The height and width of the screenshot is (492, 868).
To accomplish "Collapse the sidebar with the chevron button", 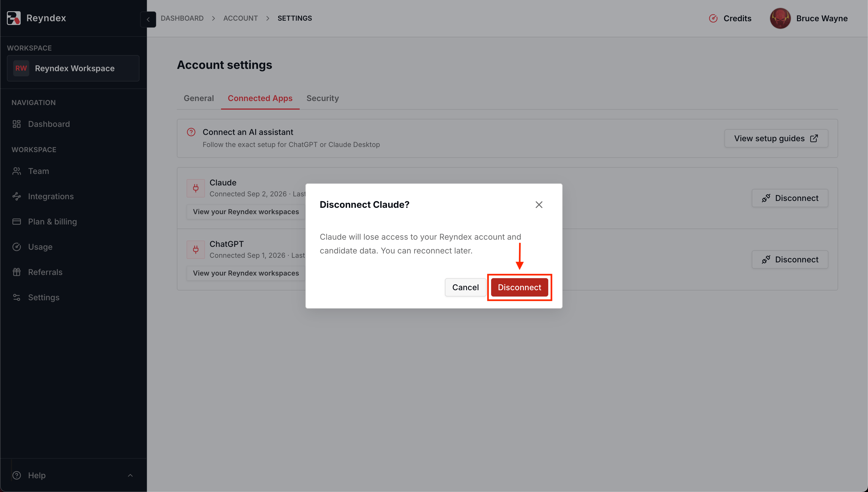I will [x=148, y=19].
